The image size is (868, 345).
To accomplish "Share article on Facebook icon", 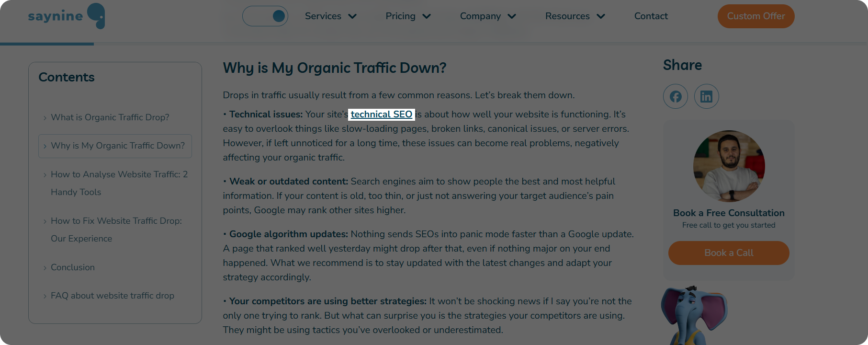I will [x=676, y=96].
